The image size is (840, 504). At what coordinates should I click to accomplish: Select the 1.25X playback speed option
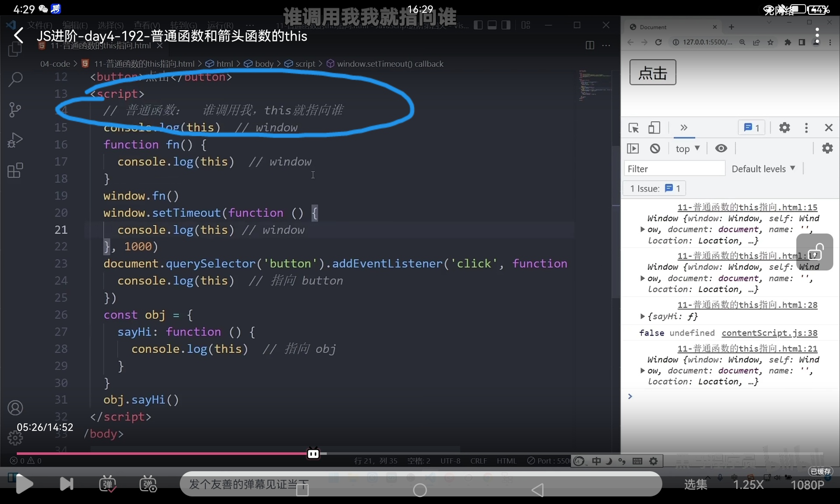[748, 484]
